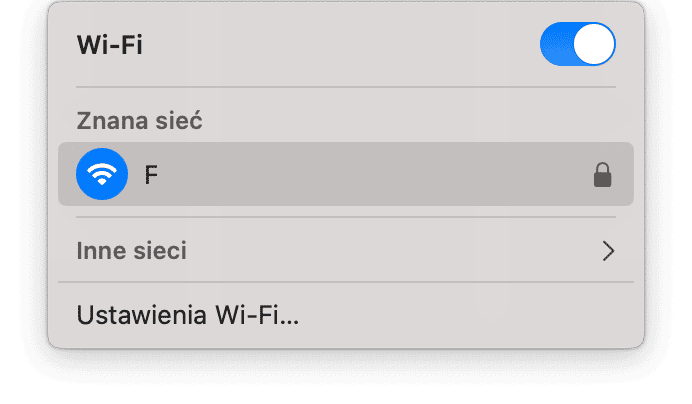Viewport: 692px width, 404px height.
Task: Click the blue Wi-Fi signal icon
Action: [102, 174]
